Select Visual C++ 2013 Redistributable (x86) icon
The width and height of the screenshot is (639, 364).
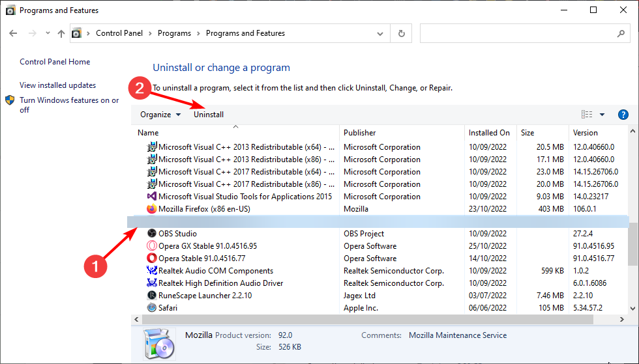[x=151, y=159]
